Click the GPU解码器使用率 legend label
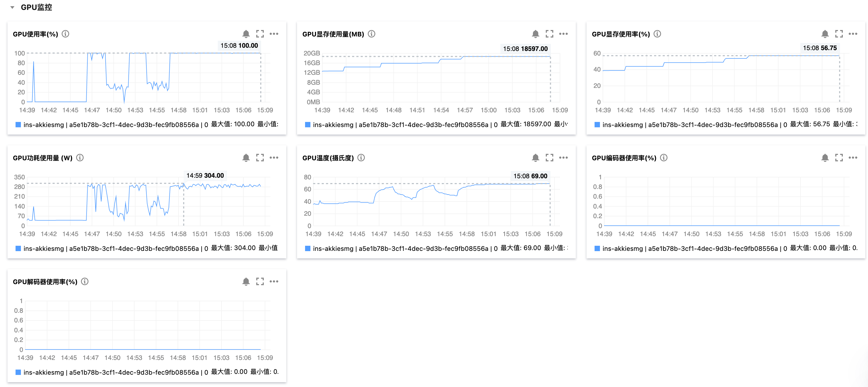This screenshot has height=387, width=868. [x=111, y=372]
